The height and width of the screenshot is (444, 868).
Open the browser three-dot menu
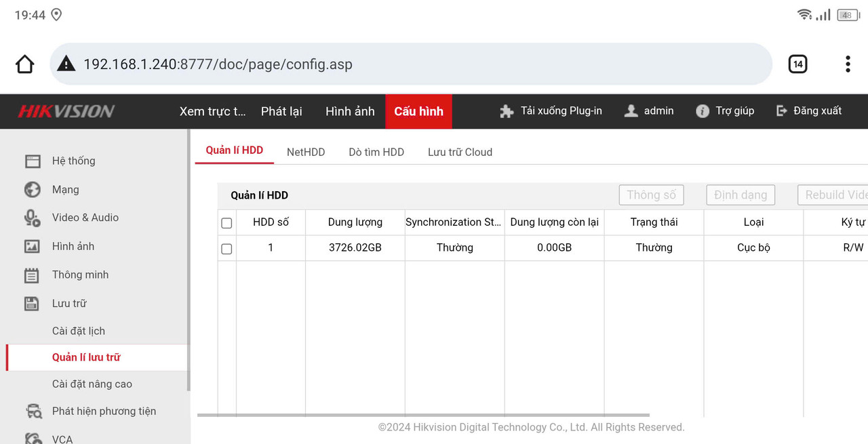[848, 64]
